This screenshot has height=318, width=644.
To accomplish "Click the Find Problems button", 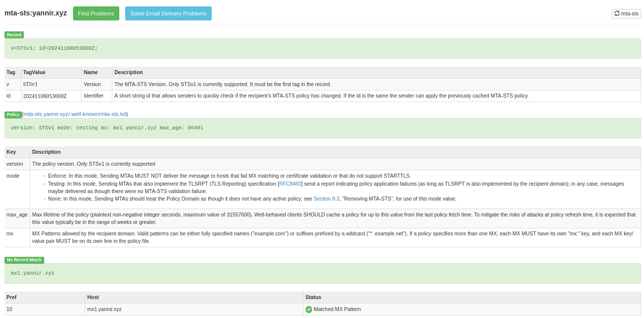I will [96, 13].
